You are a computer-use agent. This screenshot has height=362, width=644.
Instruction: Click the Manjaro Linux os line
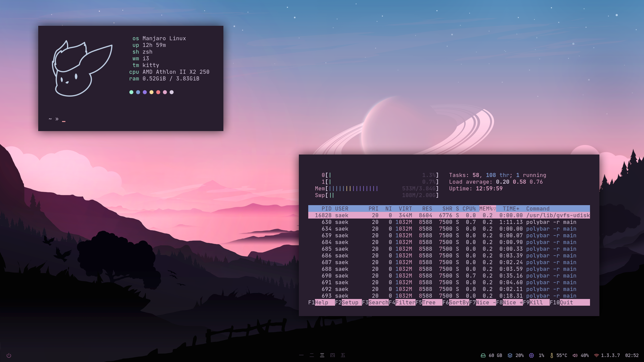[159, 39]
